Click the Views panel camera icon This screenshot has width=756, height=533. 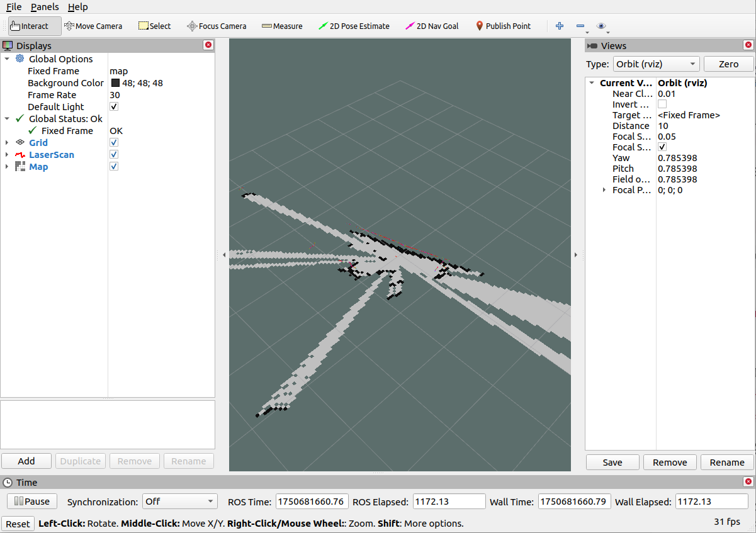click(592, 46)
